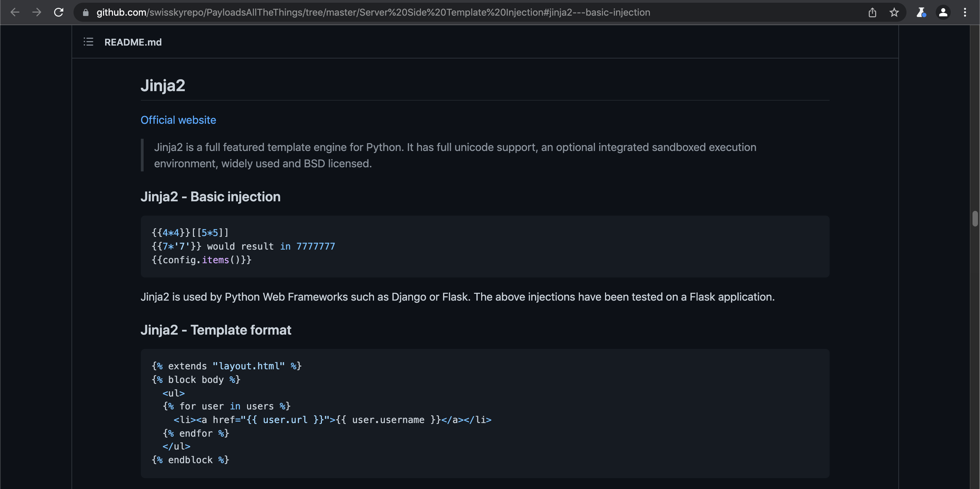Click the opening <ul> tag line
Image resolution: width=980 pixels, height=489 pixels.
[174, 393]
